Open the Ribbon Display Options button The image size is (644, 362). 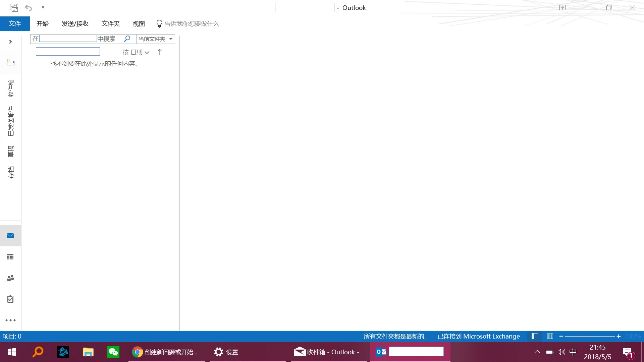point(562,7)
